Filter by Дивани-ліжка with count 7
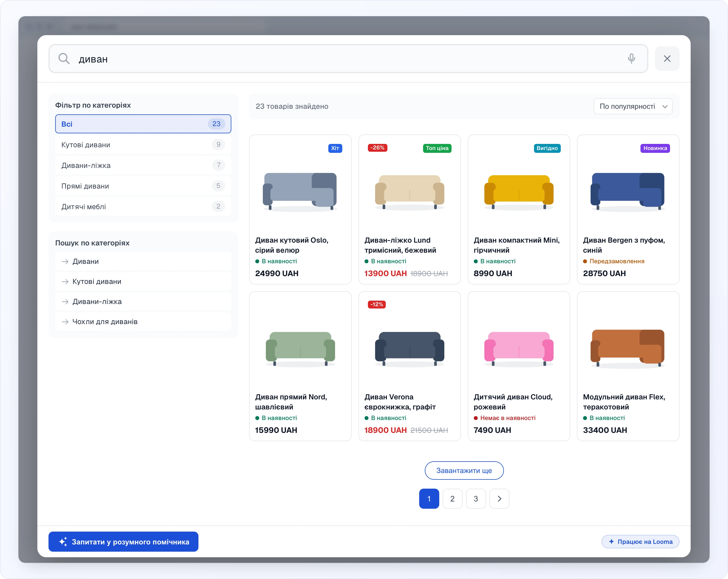The image size is (728, 579). [x=143, y=165]
